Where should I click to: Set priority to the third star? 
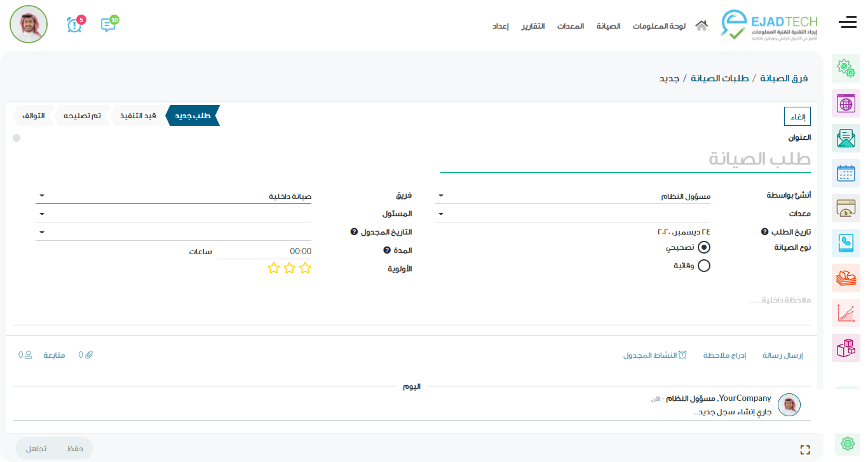pos(274,268)
